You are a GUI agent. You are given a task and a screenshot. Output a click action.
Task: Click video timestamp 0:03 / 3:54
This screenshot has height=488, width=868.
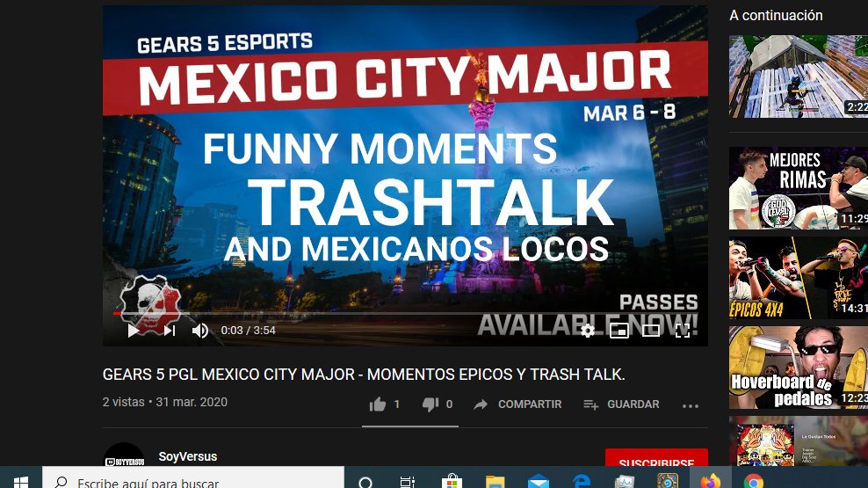(248, 331)
